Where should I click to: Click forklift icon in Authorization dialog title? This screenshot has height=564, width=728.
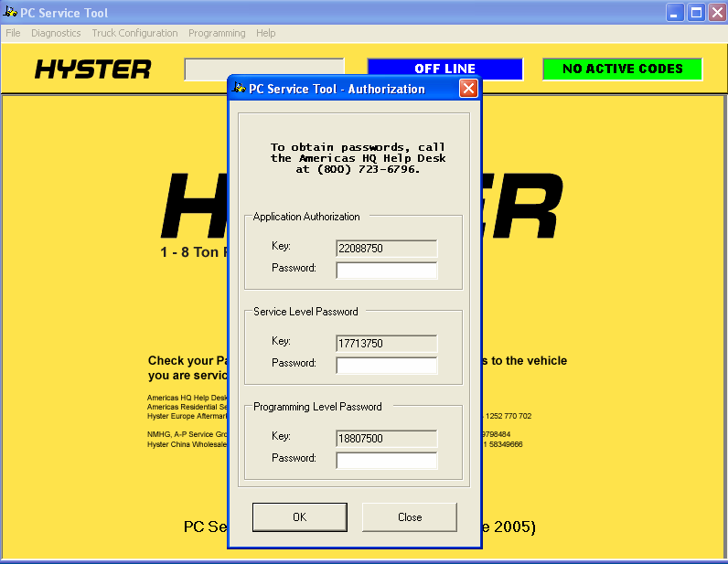pyautogui.click(x=239, y=88)
